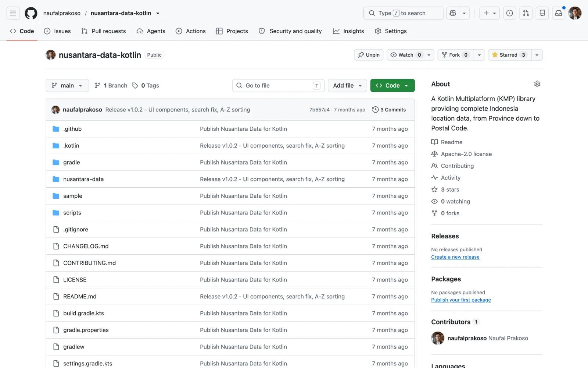
Task: Open the Actions tab
Action: [x=191, y=31]
